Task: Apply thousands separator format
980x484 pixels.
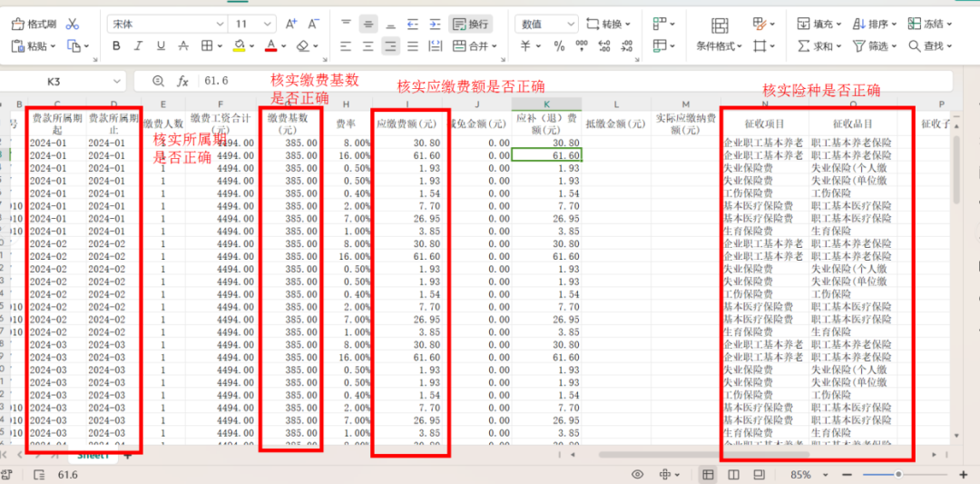Action: click(582, 45)
